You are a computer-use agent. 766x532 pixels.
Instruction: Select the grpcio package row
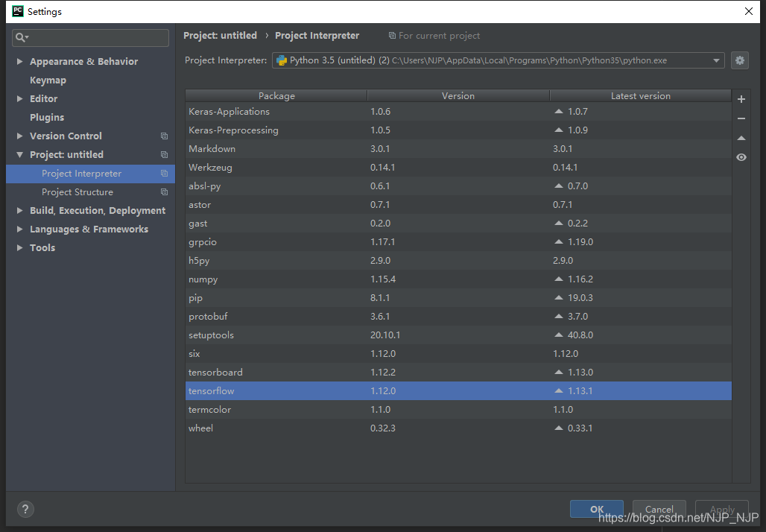coord(458,242)
